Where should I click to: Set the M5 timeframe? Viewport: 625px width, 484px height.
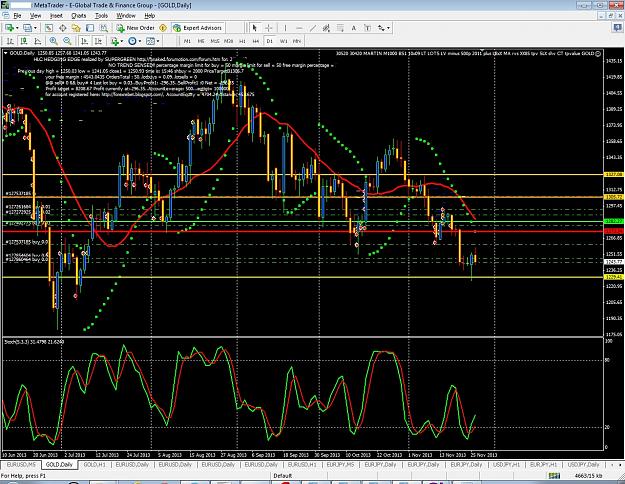coord(201,41)
